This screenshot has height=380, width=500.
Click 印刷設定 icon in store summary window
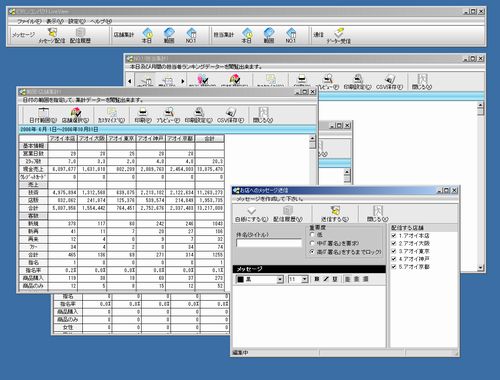(x=198, y=115)
